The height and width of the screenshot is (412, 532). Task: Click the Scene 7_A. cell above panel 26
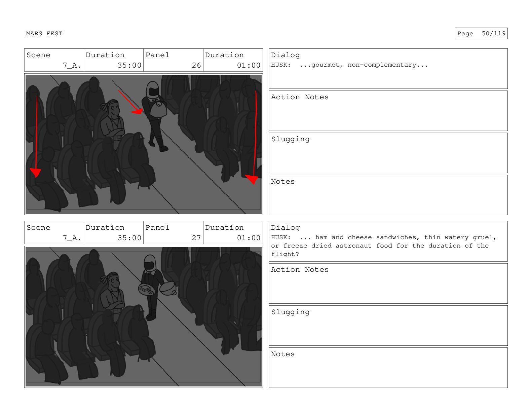(54, 60)
